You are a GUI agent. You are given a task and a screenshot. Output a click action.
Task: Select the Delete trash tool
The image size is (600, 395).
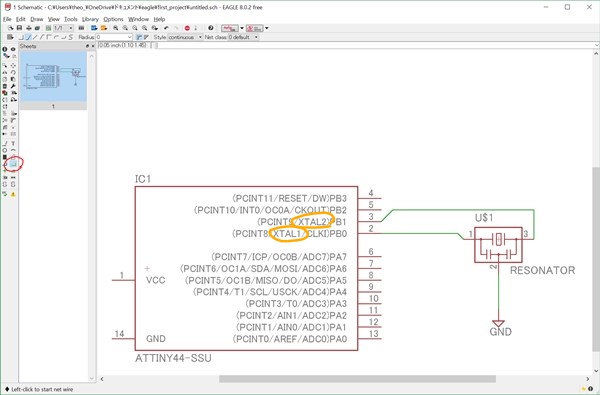tap(5, 86)
